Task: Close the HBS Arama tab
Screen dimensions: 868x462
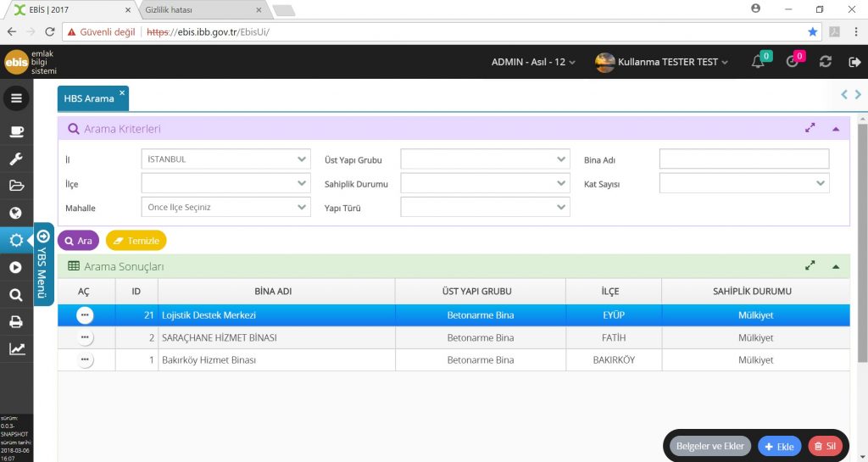Action: pyautogui.click(x=122, y=92)
